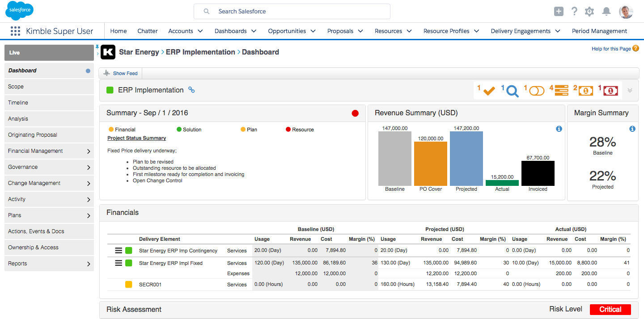Screen dimensions: 644x319
Task: Click the orange checkmark approvals icon
Action: click(489, 91)
